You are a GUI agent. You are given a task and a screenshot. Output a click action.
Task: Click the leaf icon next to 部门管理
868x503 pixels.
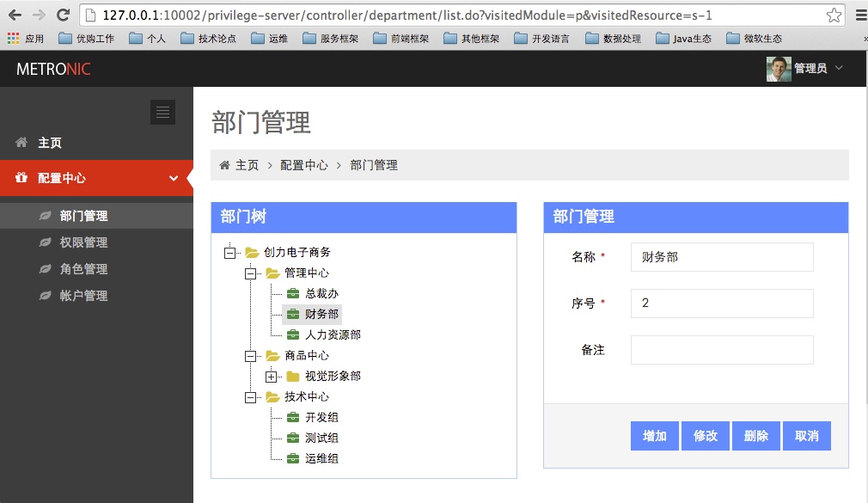tap(46, 216)
